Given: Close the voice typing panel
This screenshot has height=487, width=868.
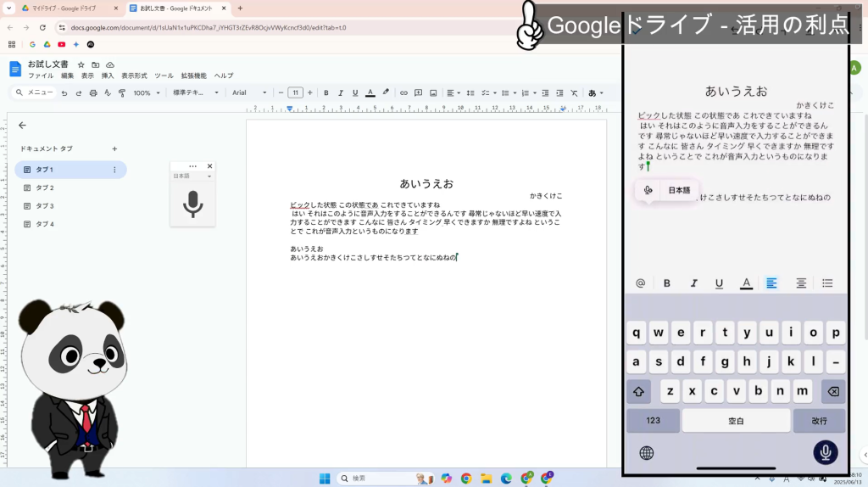Looking at the screenshot, I should [210, 166].
